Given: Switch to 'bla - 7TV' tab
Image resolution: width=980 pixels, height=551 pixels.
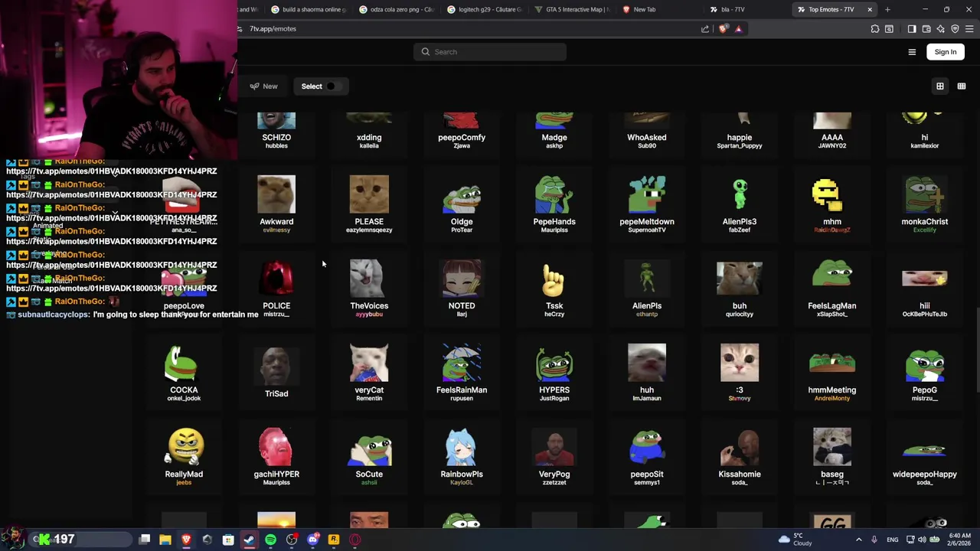Looking at the screenshot, I should [x=744, y=9].
